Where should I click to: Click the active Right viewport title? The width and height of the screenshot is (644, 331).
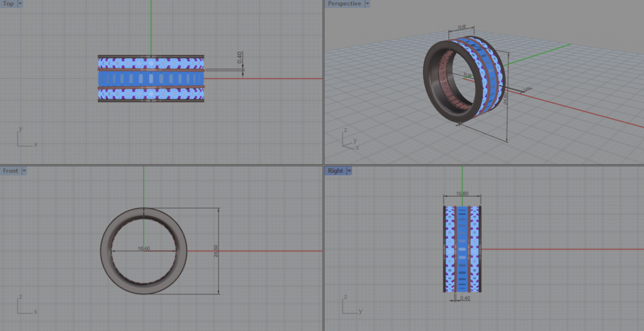click(x=335, y=171)
